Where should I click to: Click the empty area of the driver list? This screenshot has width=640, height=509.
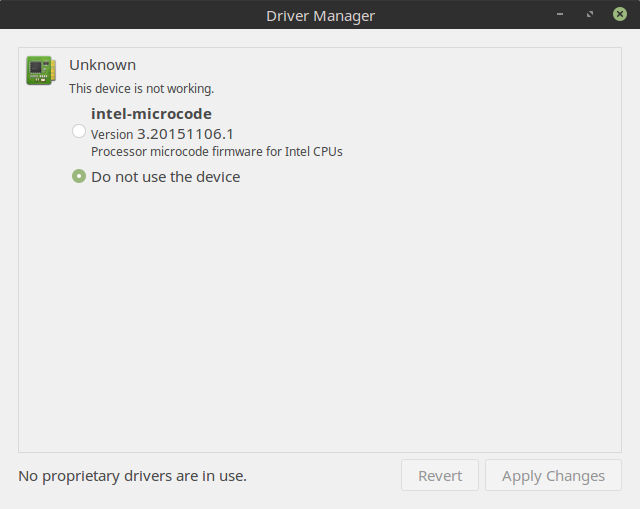pyautogui.click(x=320, y=320)
